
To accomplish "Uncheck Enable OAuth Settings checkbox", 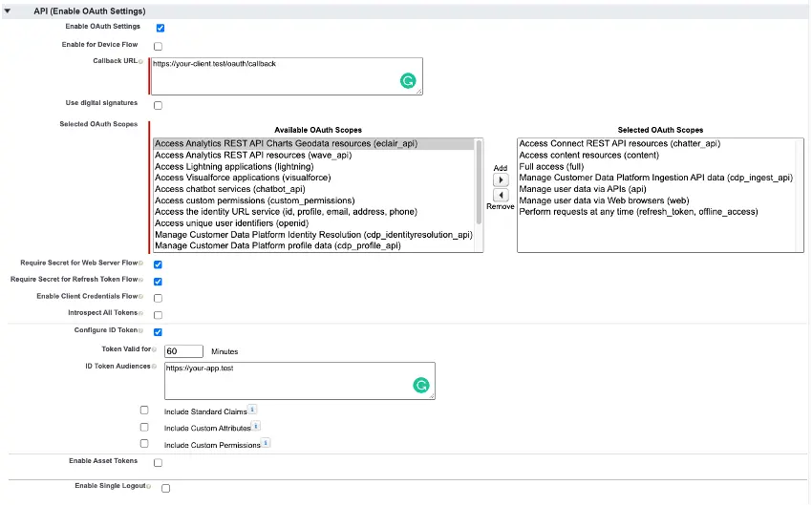I will (x=160, y=28).
